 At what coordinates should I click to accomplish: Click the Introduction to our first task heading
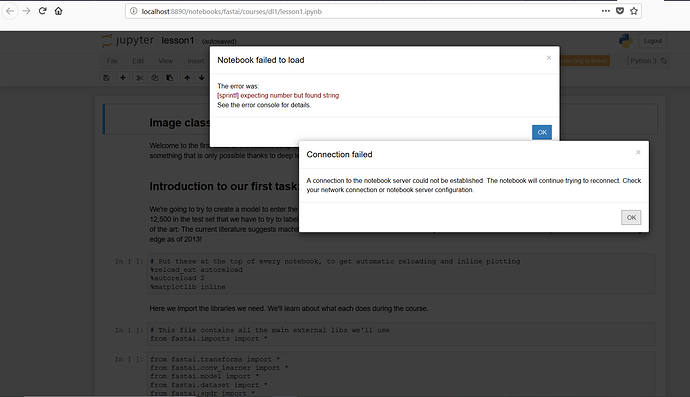(x=224, y=186)
